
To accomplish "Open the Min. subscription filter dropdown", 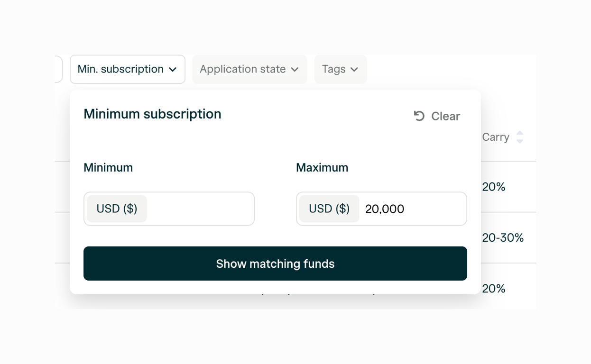I will point(127,69).
